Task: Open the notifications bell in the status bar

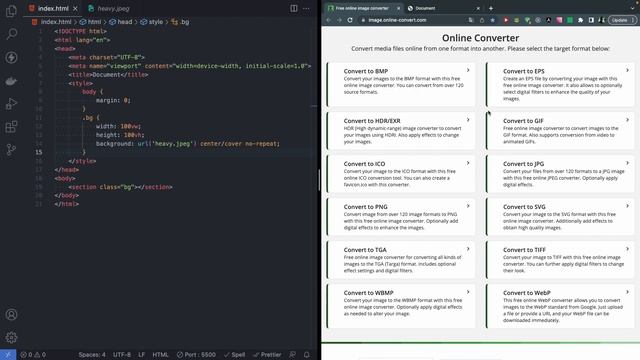Action: pos(307,355)
